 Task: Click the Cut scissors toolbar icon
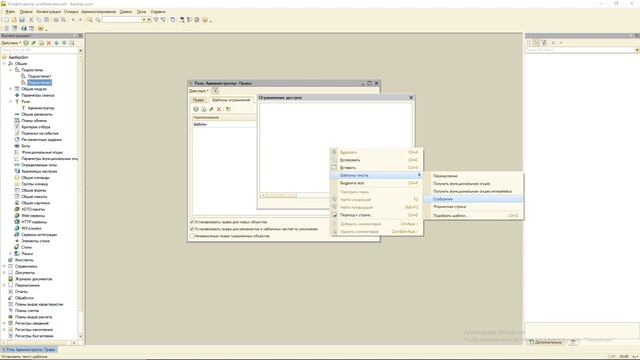(x=31, y=20)
